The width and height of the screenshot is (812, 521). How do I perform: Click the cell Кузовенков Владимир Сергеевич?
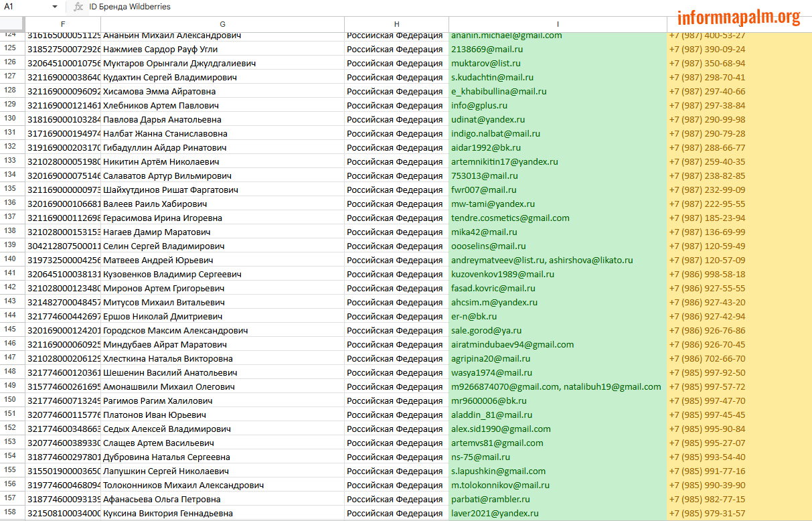pos(222,274)
